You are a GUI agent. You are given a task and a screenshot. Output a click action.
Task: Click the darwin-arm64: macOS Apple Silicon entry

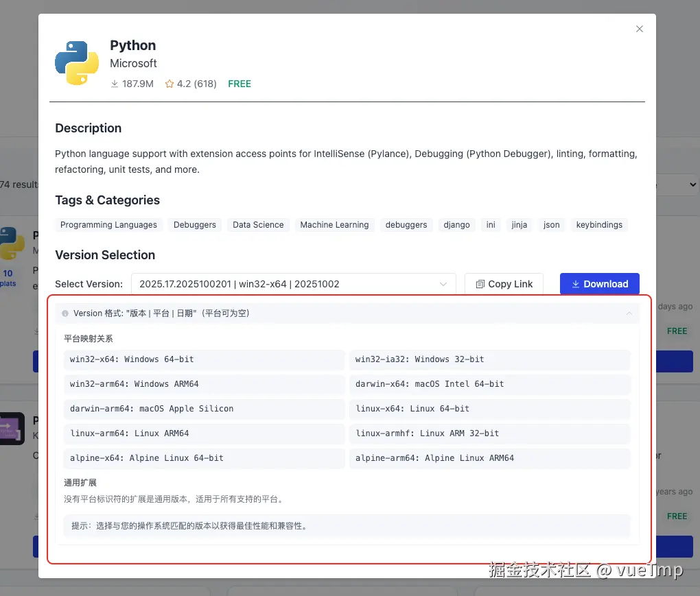(204, 409)
